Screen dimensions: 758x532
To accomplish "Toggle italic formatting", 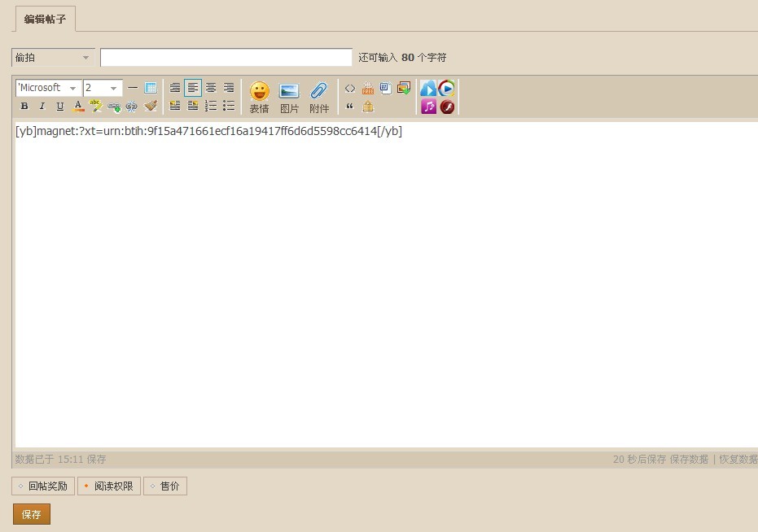I will point(42,106).
